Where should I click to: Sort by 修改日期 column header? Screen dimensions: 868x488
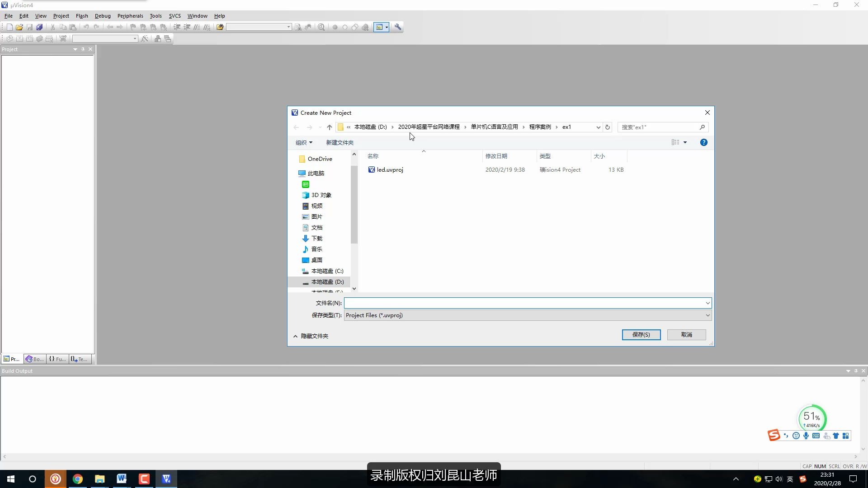click(509, 156)
